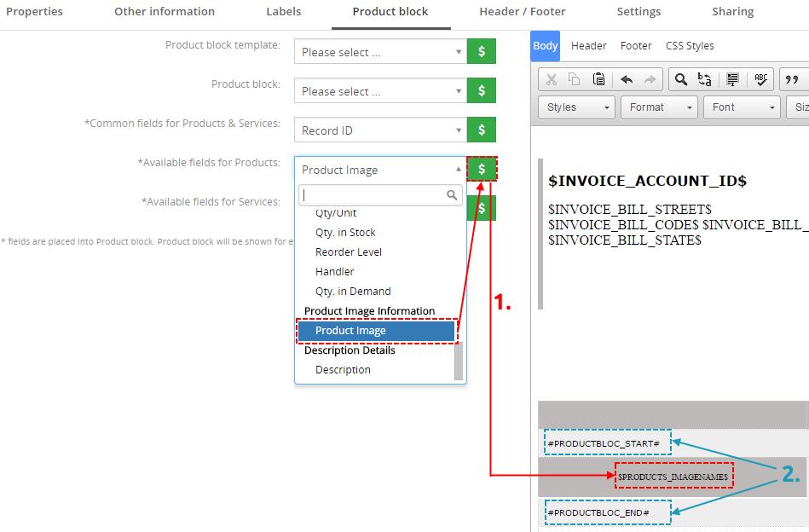The height and width of the screenshot is (532, 809).
Task: Run the ABC spell checker icon
Action: (x=760, y=79)
